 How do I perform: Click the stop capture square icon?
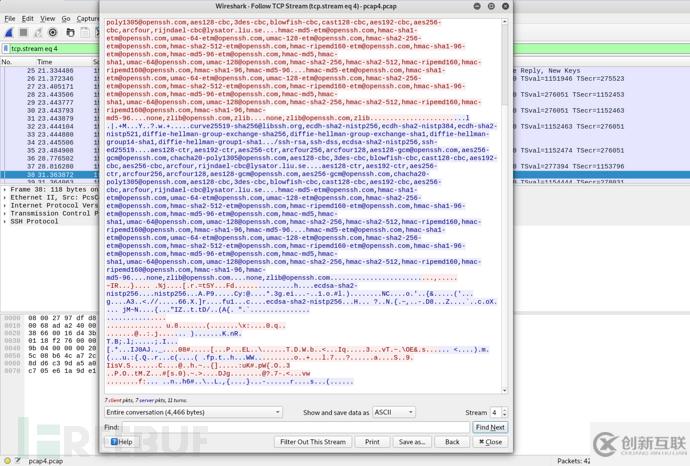point(23,32)
